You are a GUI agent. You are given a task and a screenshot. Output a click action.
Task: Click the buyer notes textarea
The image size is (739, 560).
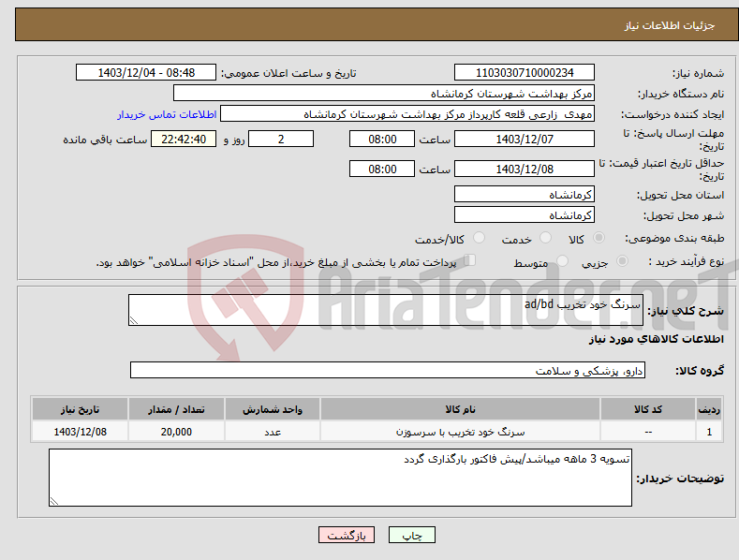pos(340,478)
